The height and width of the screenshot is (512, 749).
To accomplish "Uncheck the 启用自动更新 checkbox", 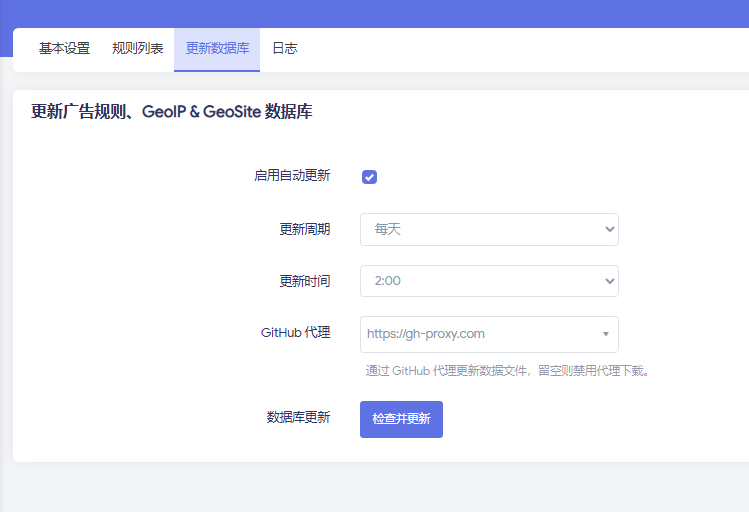I will point(369,177).
